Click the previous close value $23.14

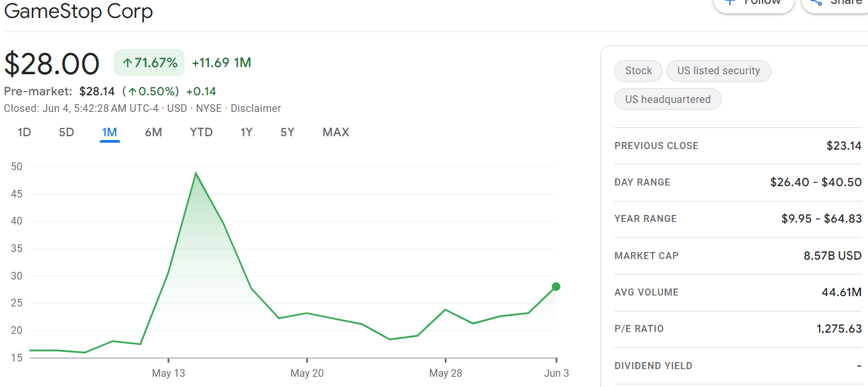844,146
